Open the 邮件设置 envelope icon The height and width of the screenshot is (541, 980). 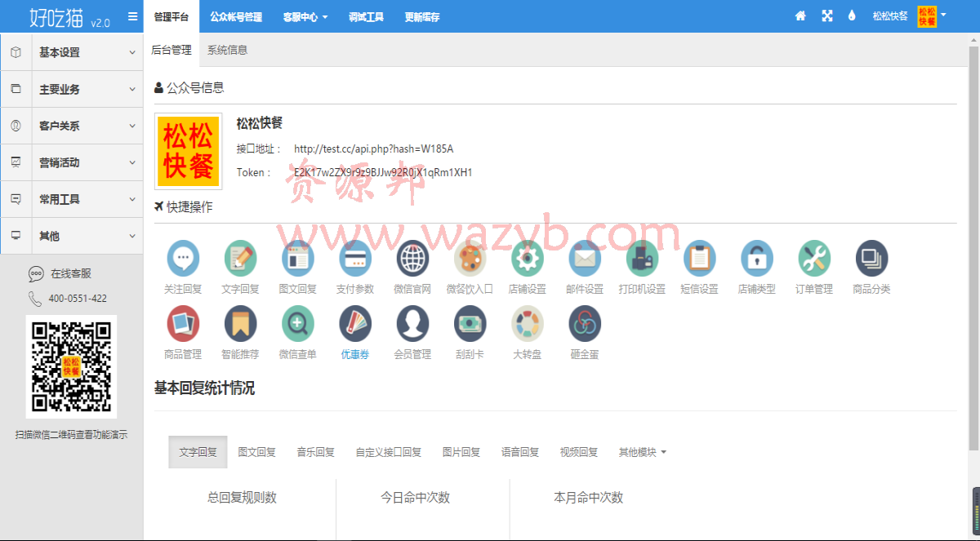click(585, 258)
